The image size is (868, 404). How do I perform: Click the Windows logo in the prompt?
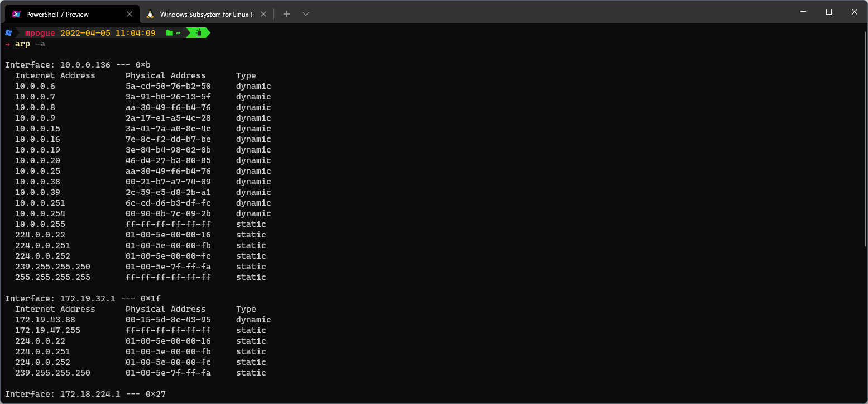[x=8, y=33]
